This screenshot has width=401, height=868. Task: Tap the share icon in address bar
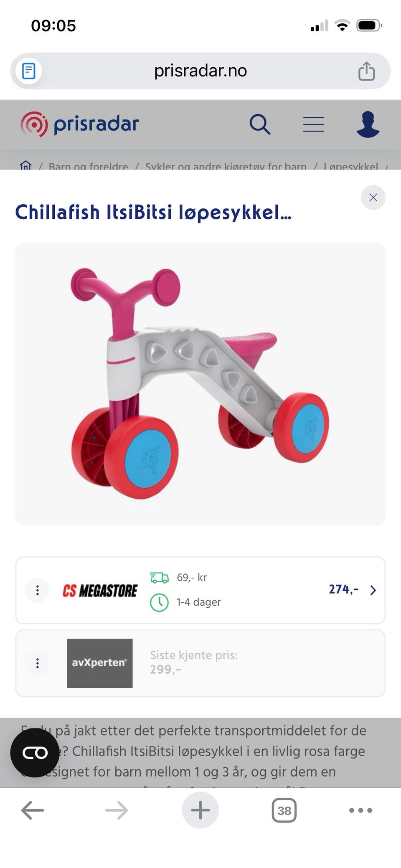pos(366,71)
